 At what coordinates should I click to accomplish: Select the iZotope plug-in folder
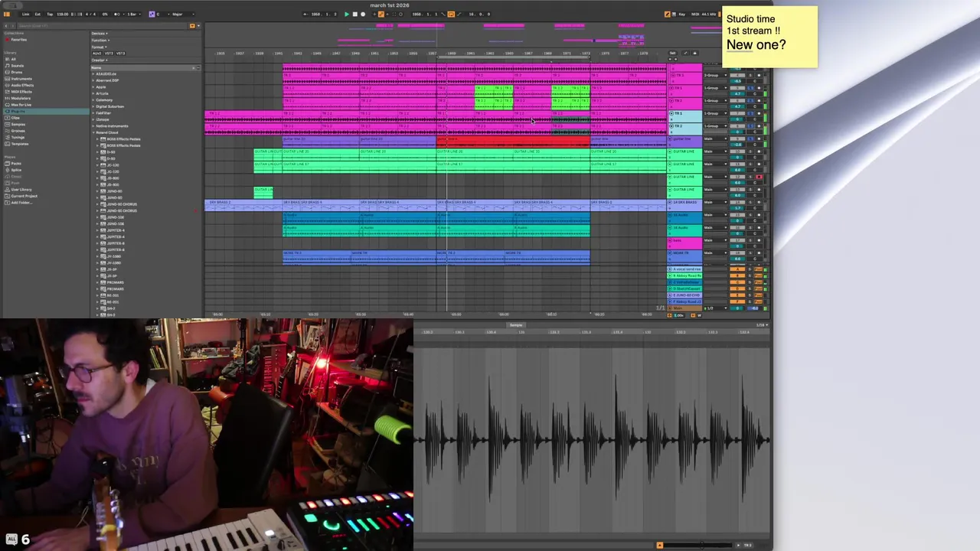103,119
